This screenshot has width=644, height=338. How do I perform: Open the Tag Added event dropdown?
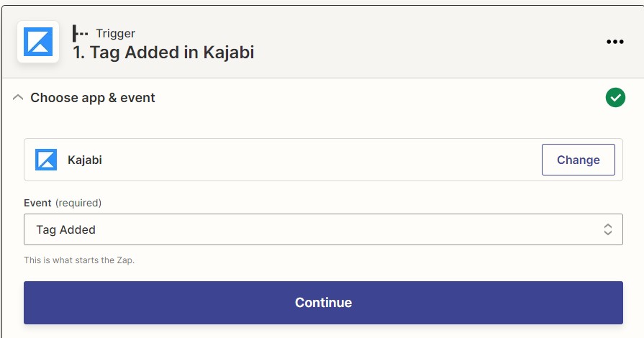click(x=323, y=229)
